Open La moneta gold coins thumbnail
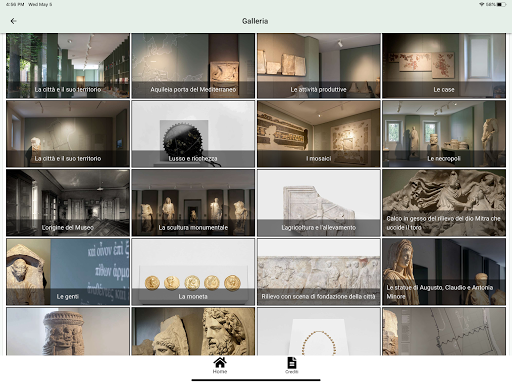The width and height of the screenshot is (512, 384). [x=193, y=272]
